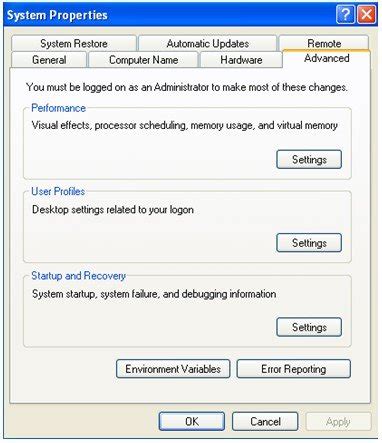Click the Cancel button
The width and height of the screenshot is (382, 443).
coord(265,421)
